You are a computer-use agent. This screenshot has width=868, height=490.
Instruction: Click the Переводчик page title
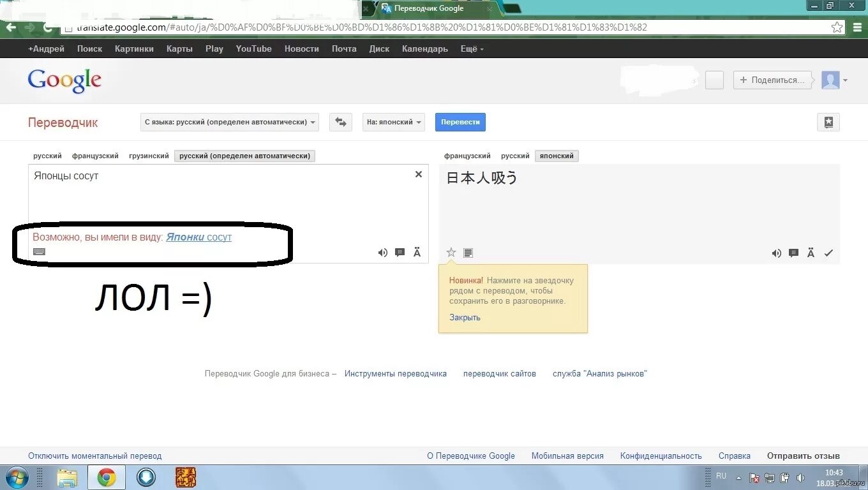pyautogui.click(x=63, y=122)
